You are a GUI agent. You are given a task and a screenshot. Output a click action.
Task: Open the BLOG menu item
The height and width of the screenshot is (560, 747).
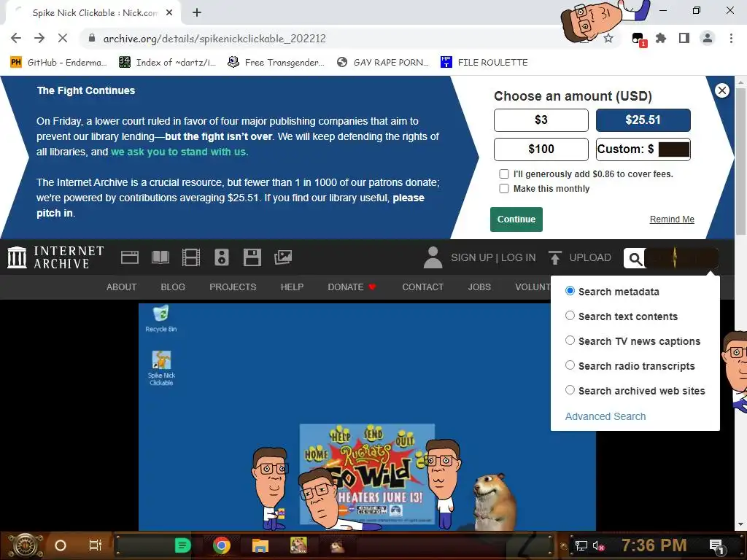(x=173, y=287)
